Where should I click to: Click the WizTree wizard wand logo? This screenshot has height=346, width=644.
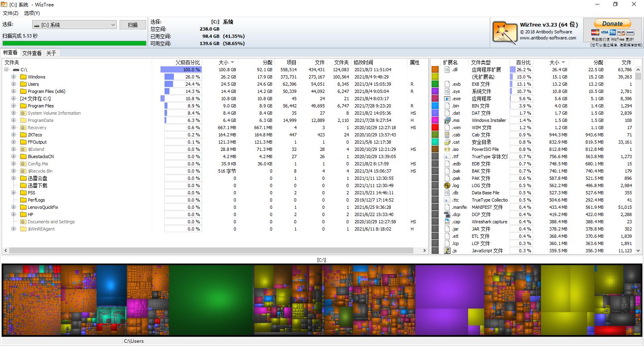[x=504, y=32]
